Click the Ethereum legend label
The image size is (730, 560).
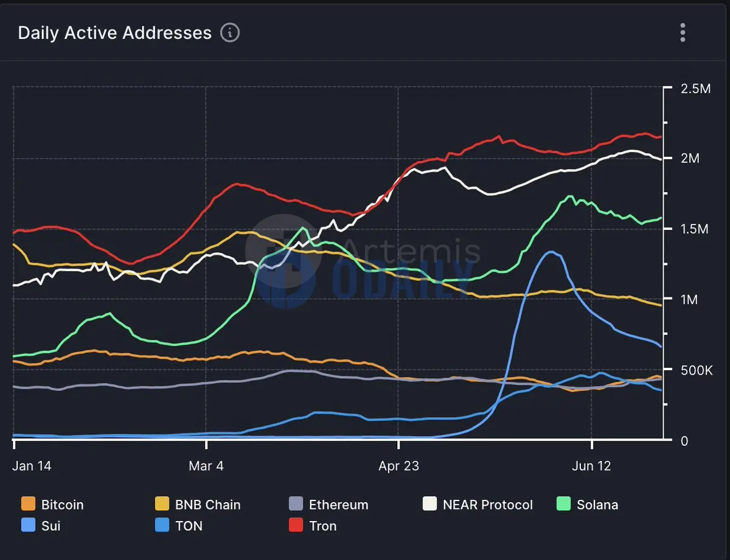[339, 505]
